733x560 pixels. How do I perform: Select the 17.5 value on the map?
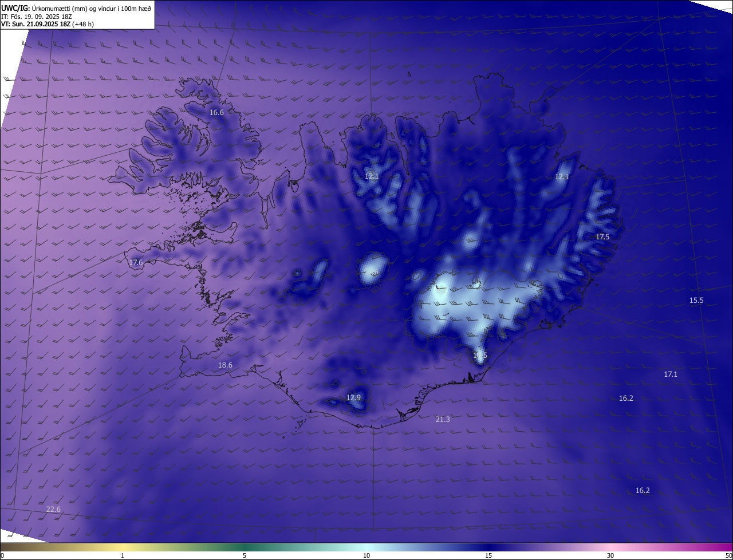point(602,237)
